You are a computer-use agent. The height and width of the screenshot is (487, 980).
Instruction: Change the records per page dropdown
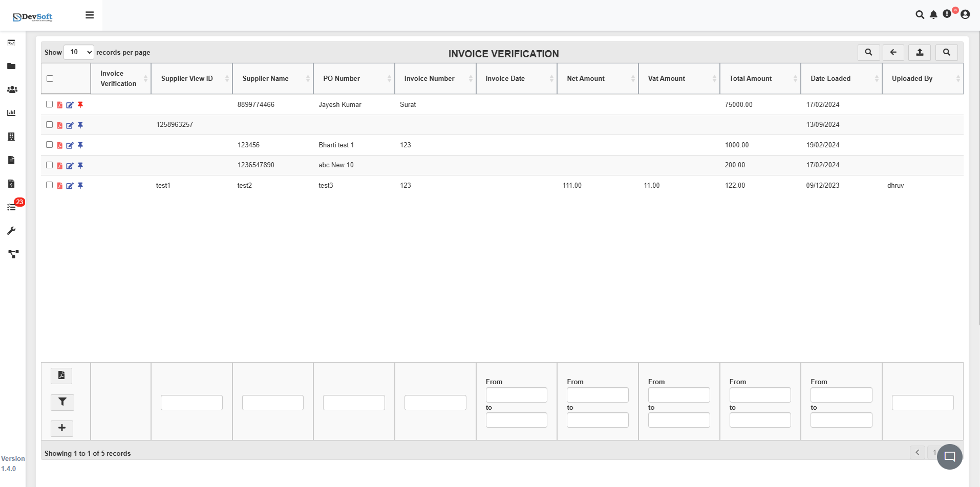[78, 52]
